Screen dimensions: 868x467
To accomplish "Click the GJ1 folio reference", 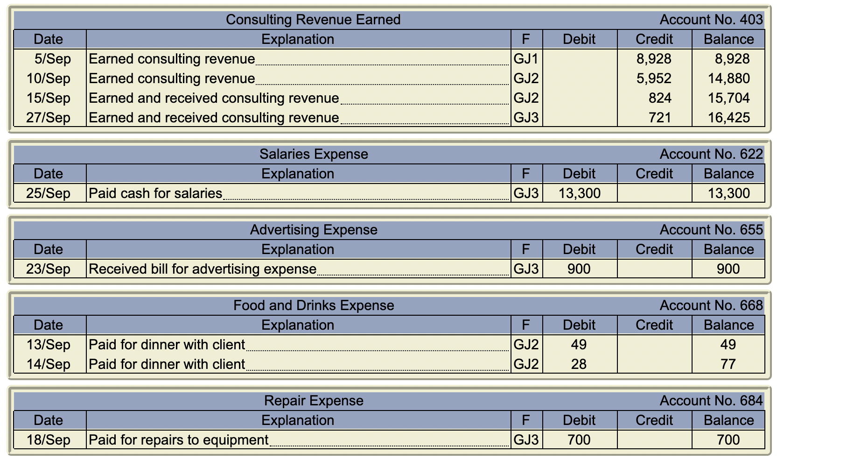I will [x=526, y=59].
